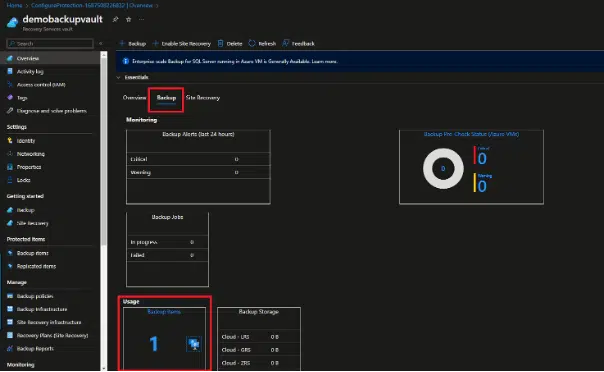The image size is (604, 372).
Task: Click into the sidebar Search field
Action: click(50, 44)
